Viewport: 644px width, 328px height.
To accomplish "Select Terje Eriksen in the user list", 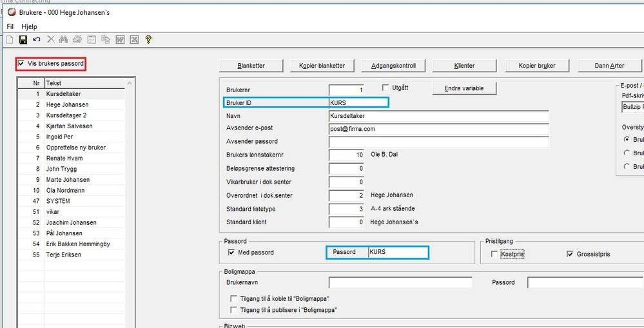I will click(71, 255).
